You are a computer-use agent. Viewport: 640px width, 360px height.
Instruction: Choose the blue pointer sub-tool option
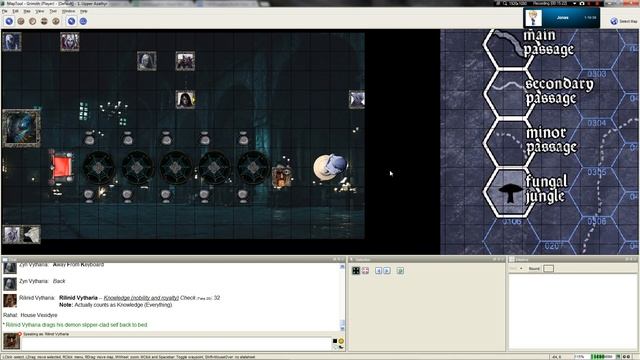[x=71, y=21]
